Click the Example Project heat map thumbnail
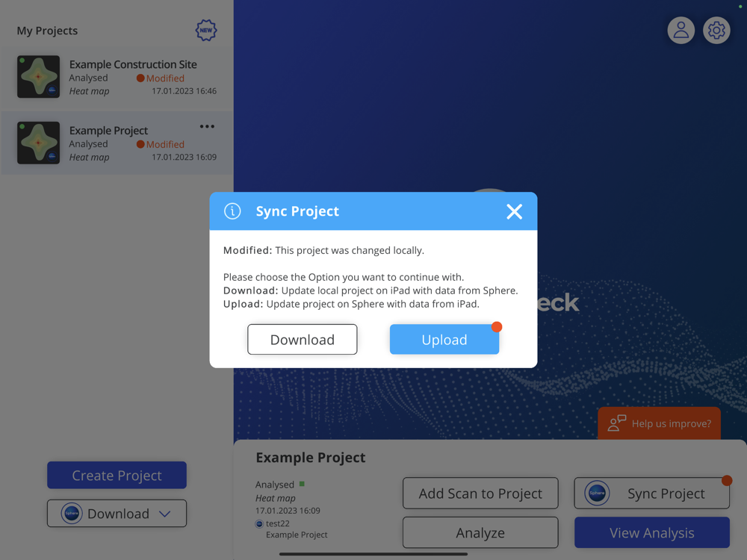747x560 pixels. 39,143
